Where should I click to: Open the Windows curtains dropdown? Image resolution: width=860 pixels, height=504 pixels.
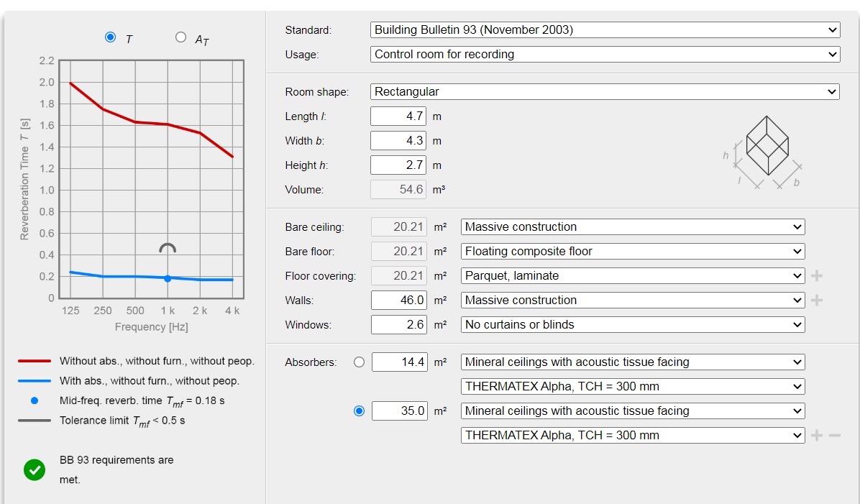(632, 325)
